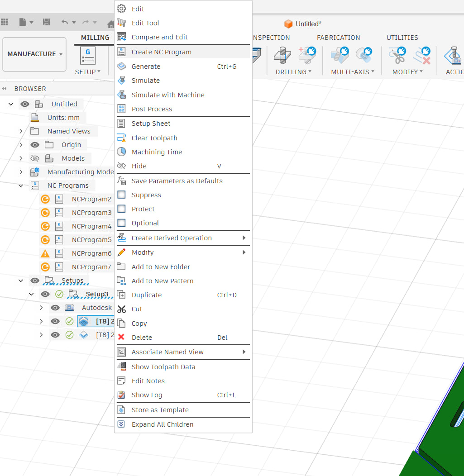Expand the Manufacturing Model tree node

[21, 172]
